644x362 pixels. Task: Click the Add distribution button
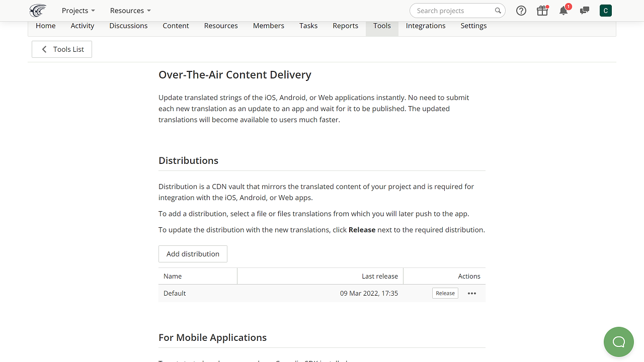(x=193, y=254)
